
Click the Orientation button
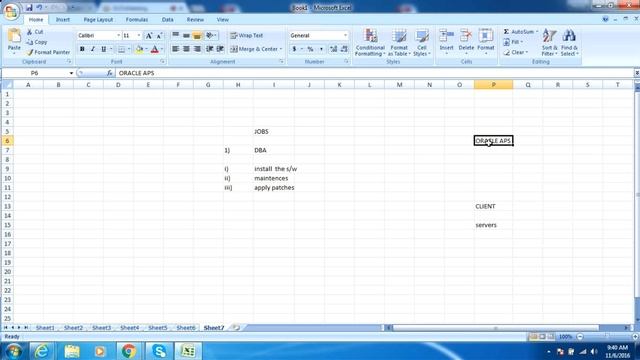pyautogui.click(x=211, y=36)
